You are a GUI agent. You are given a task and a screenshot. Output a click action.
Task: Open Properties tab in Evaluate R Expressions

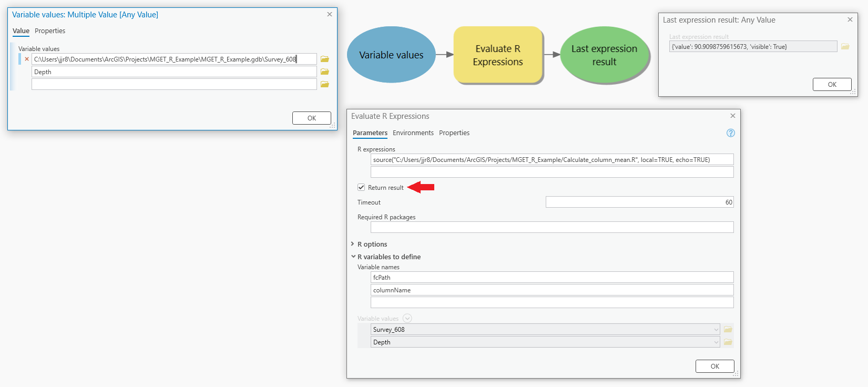click(x=454, y=133)
